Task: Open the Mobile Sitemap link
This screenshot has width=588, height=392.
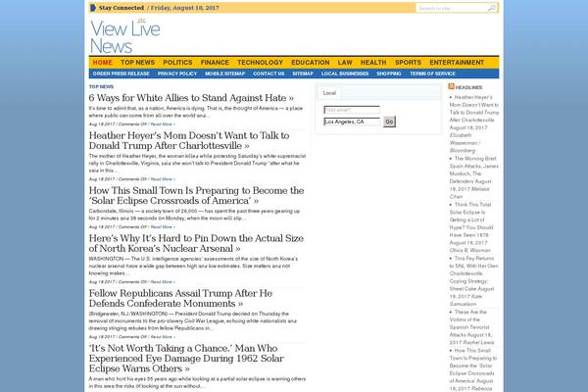Action: tap(225, 73)
